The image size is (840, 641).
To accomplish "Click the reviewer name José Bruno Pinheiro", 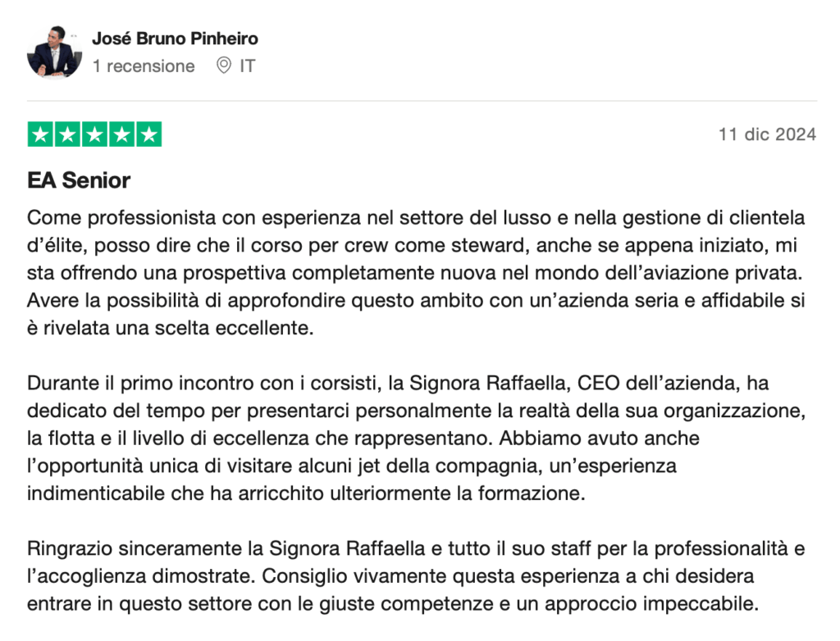I will 175,39.
